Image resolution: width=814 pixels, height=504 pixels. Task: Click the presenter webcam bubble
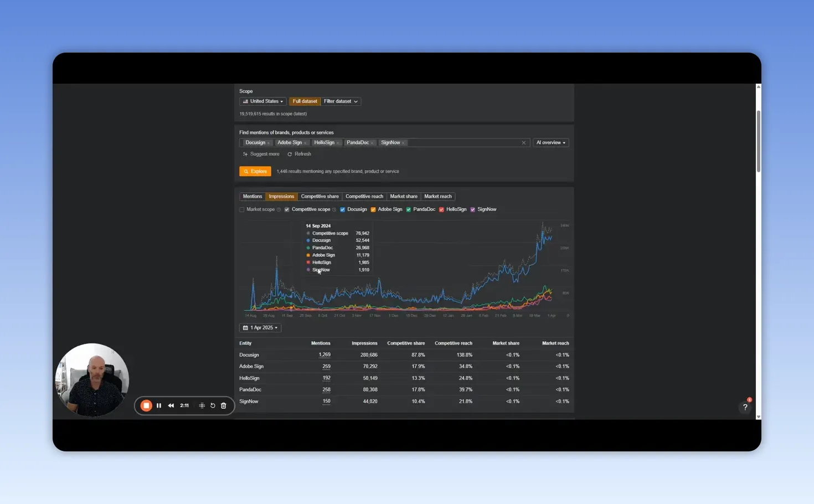tap(92, 380)
